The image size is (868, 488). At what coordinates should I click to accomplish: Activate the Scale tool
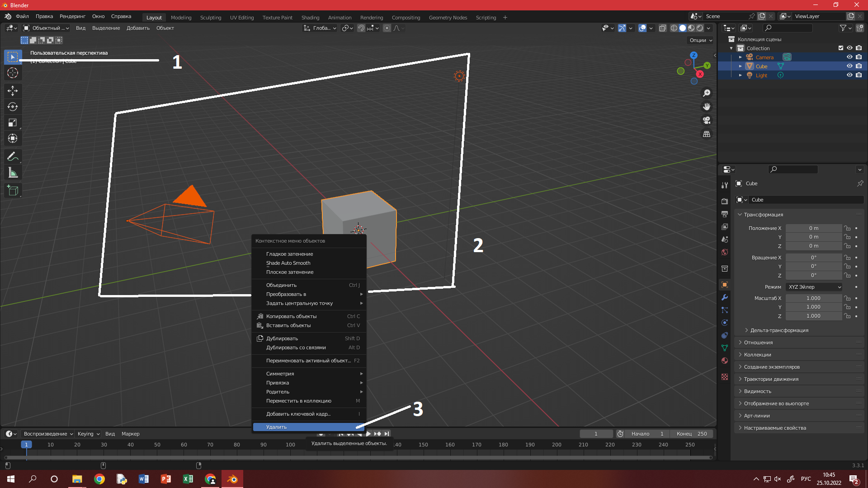13,122
